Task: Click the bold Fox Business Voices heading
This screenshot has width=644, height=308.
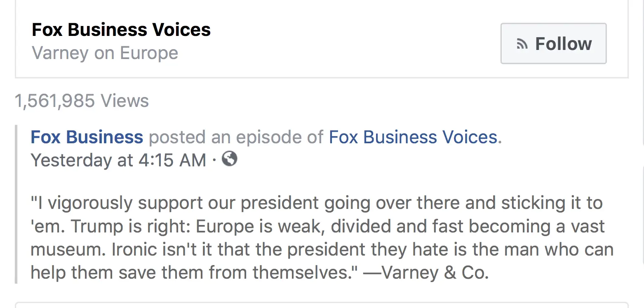Action: 121,30
